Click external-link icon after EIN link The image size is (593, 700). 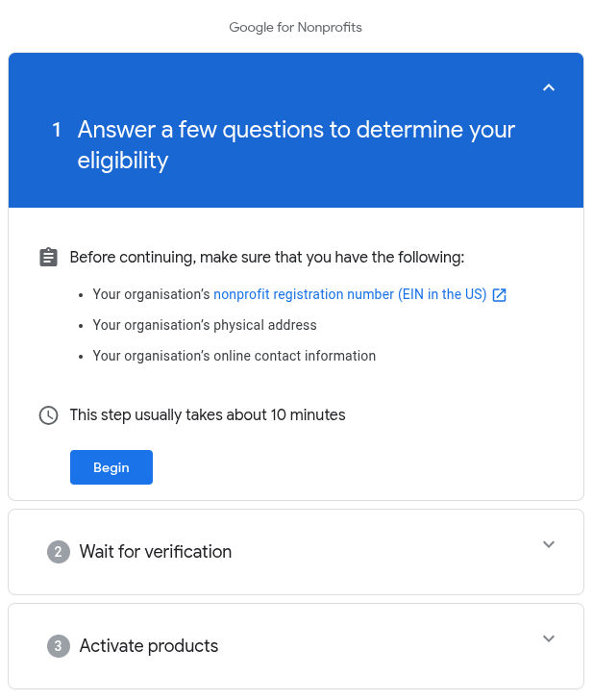(499, 295)
